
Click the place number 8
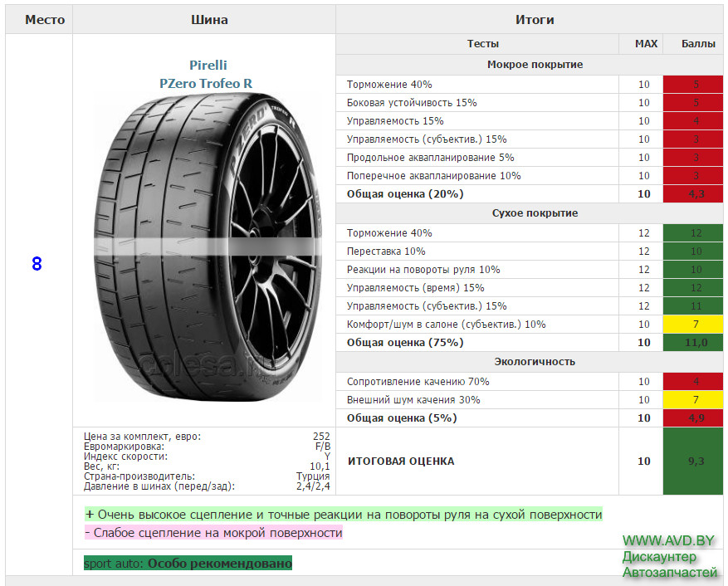point(37,264)
